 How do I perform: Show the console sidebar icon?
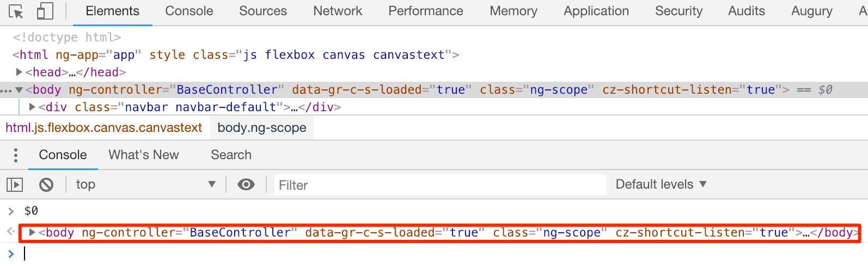tap(15, 185)
